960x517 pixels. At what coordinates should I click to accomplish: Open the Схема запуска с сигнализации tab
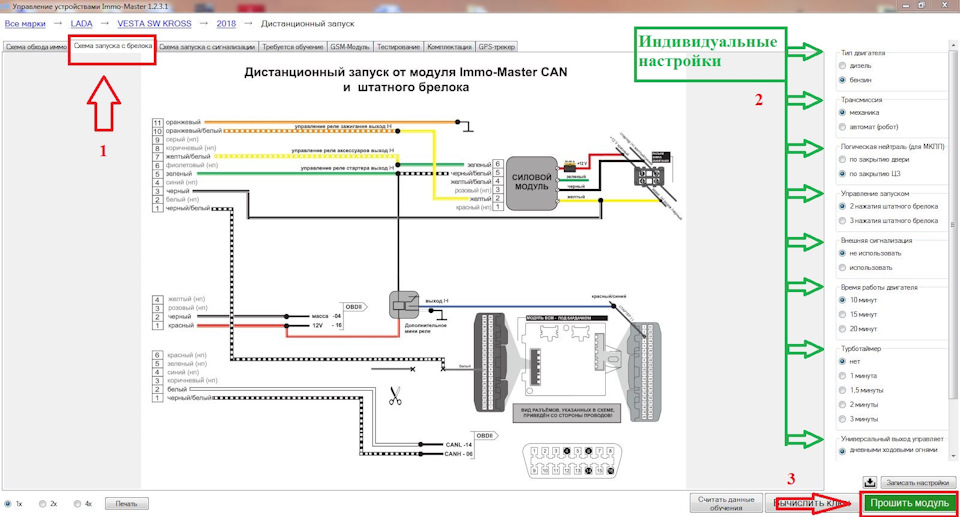[x=207, y=47]
